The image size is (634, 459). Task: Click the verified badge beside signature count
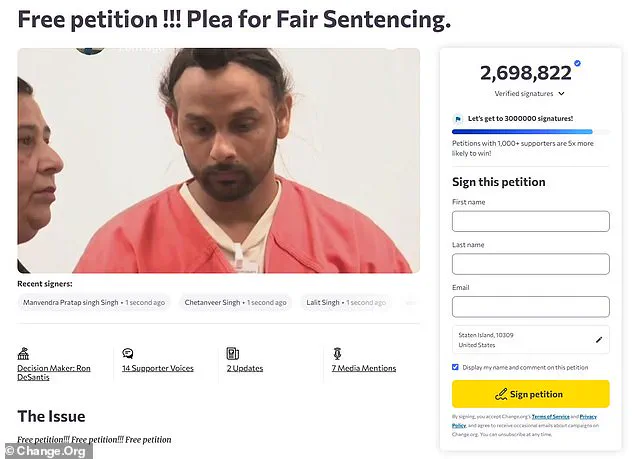click(x=578, y=64)
